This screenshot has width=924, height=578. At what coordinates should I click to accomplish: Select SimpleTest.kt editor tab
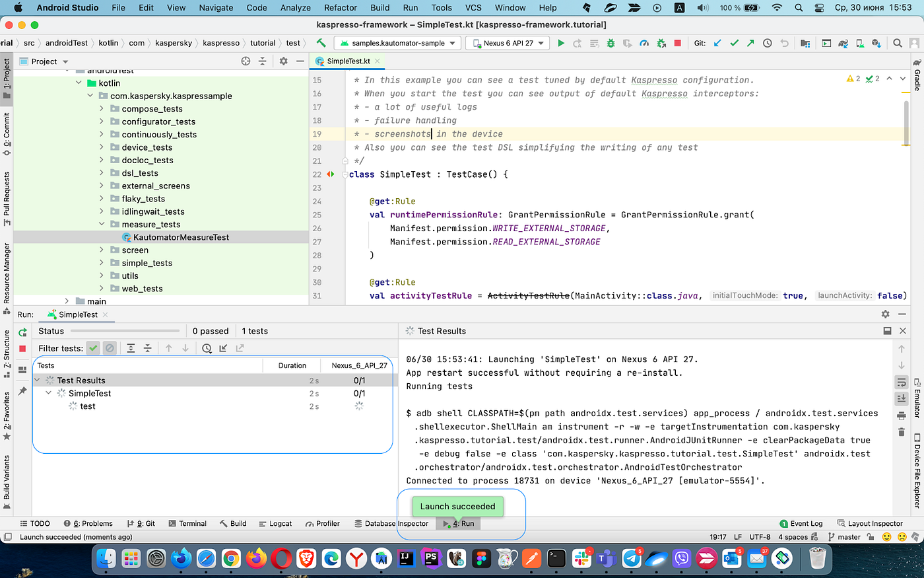point(348,61)
